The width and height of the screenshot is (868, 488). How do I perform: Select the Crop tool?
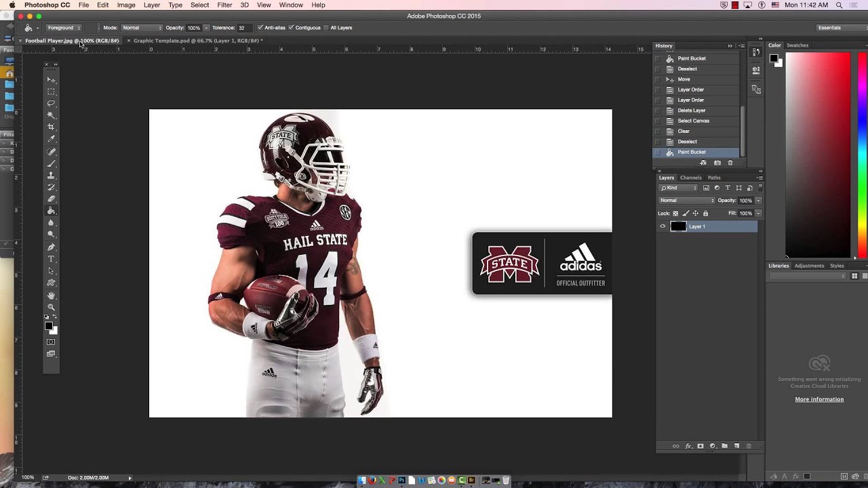pyautogui.click(x=51, y=127)
